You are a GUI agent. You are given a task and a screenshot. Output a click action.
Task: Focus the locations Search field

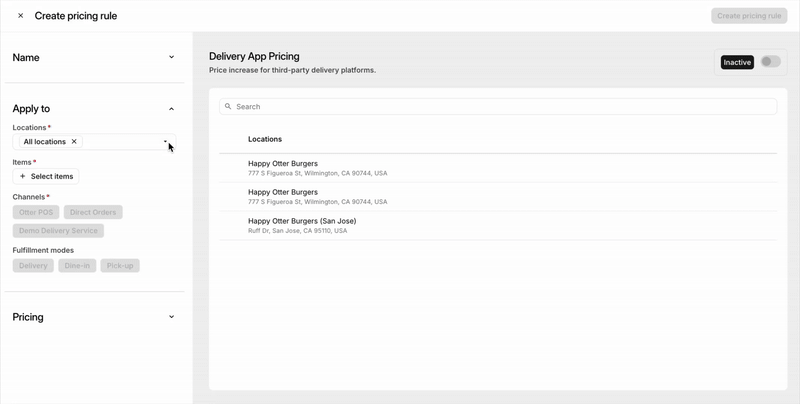point(498,107)
